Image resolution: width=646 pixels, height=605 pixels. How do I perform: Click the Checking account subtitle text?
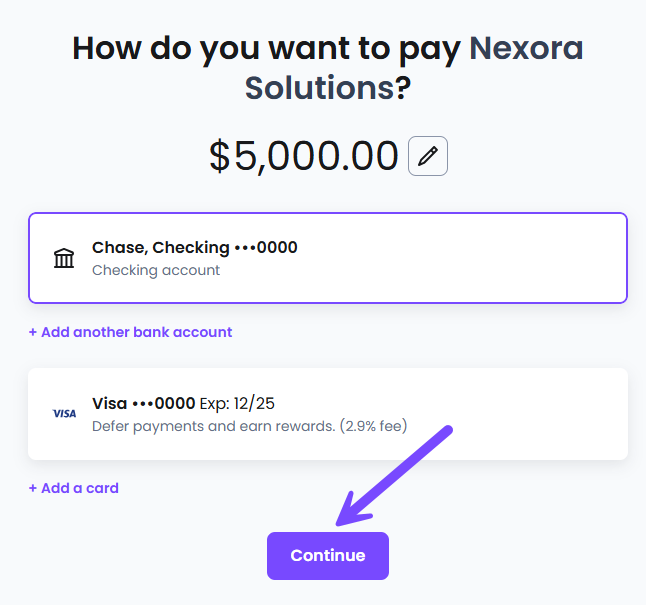(x=156, y=270)
